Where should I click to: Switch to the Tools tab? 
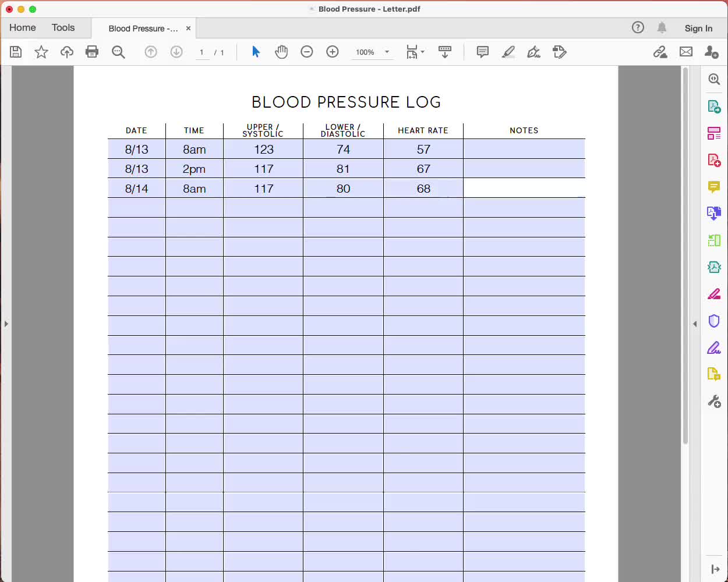pyautogui.click(x=63, y=27)
